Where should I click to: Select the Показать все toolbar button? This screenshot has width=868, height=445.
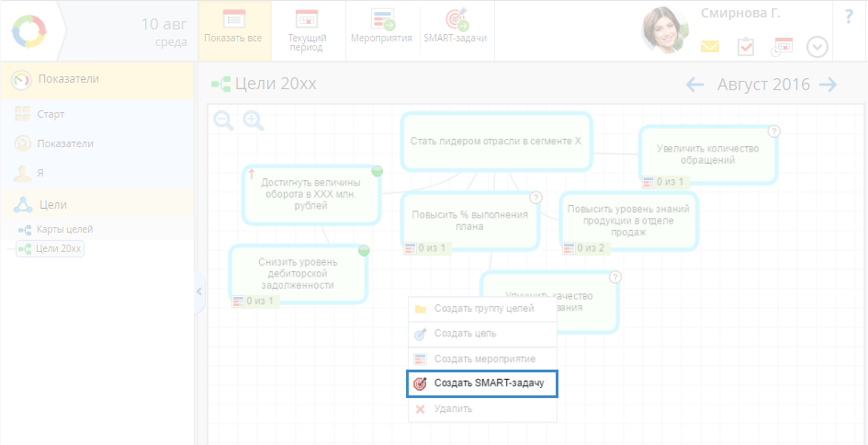click(234, 30)
